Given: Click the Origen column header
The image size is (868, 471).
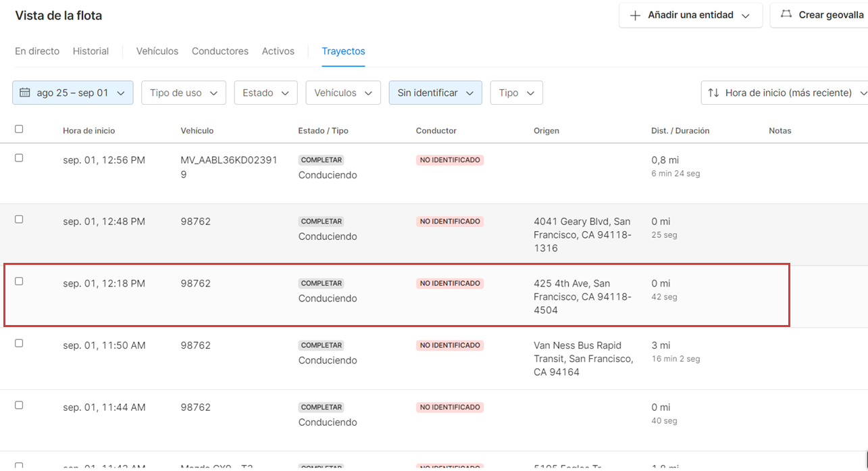Looking at the screenshot, I should (x=546, y=131).
